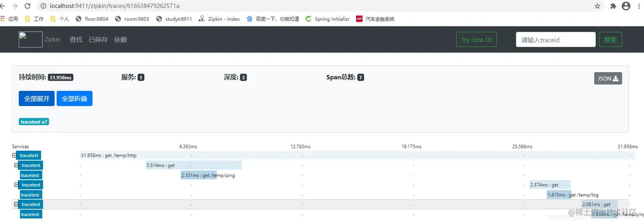The height and width of the screenshot is (224, 644).
Task: Click the Span总数 badge showing 7
Action: (x=361, y=78)
